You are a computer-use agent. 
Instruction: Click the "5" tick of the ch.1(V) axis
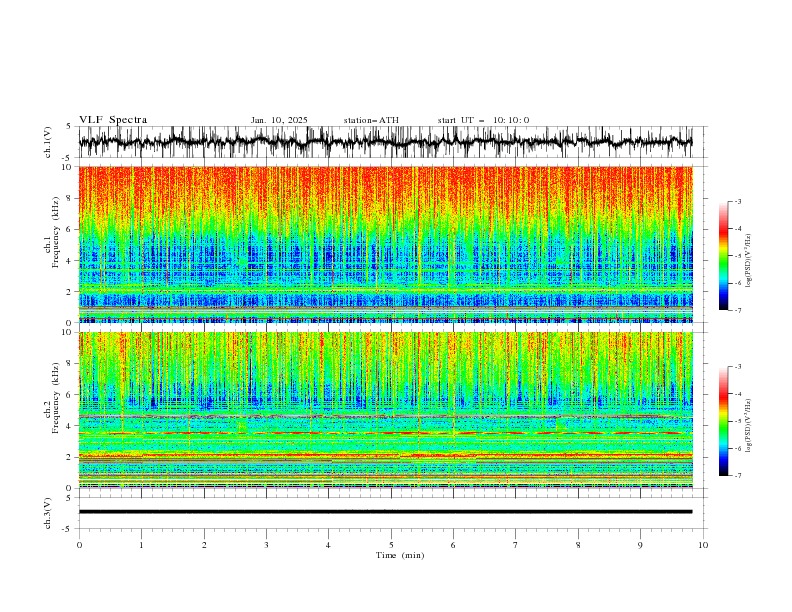(70, 126)
